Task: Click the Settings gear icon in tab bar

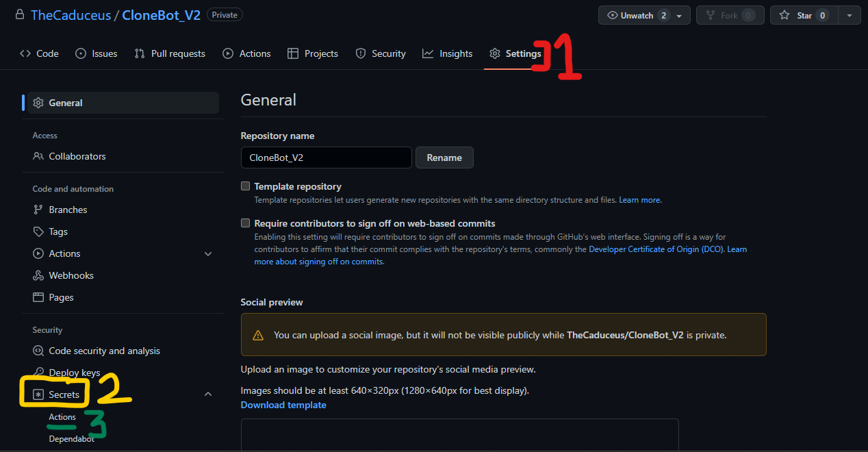Action: pyautogui.click(x=494, y=53)
